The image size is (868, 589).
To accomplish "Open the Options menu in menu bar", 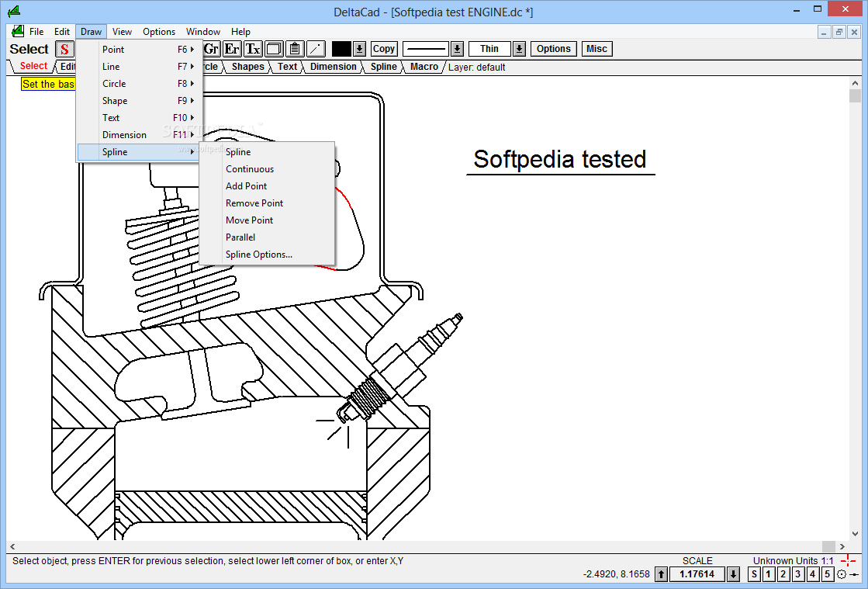I will click(159, 32).
